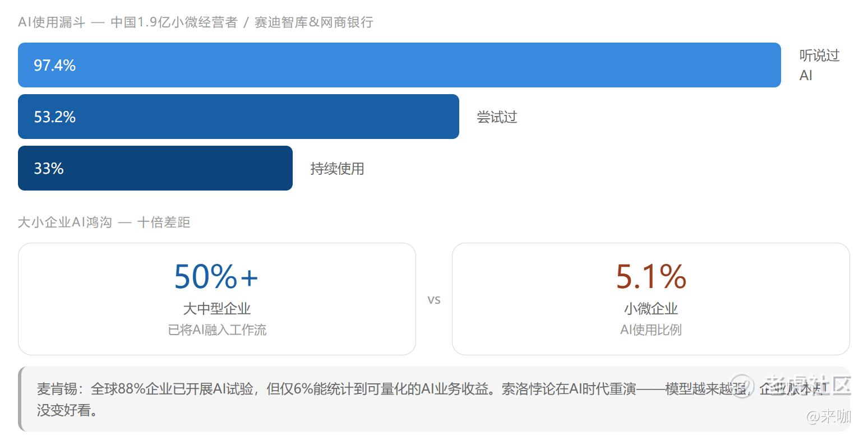Viewport: 868px width, 436px height.
Task: Click 已将AI融入工作流 caption
Action: (x=217, y=330)
